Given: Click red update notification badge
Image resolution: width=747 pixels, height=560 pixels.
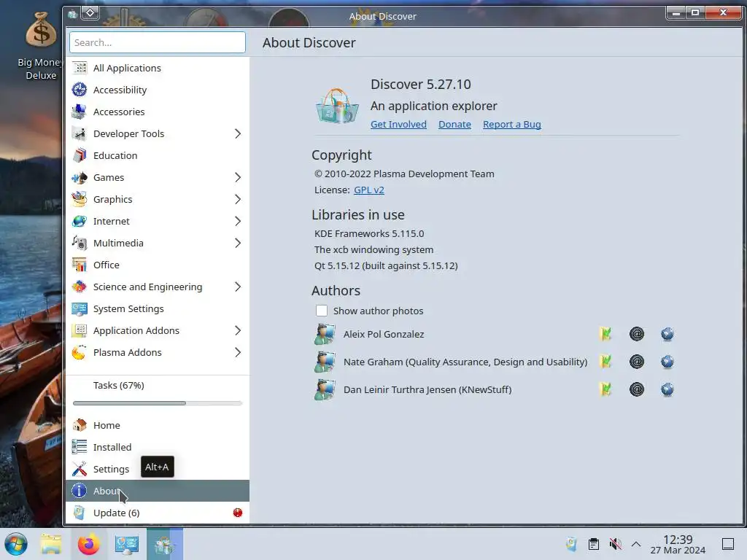Looking at the screenshot, I should click(x=238, y=513).
